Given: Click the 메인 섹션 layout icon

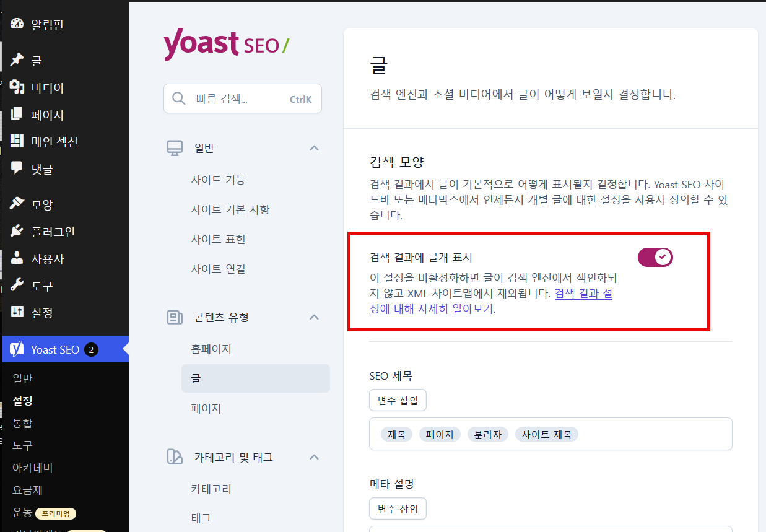Looking at the screenshot, I should pyautogui.click(x=17, y=141).
